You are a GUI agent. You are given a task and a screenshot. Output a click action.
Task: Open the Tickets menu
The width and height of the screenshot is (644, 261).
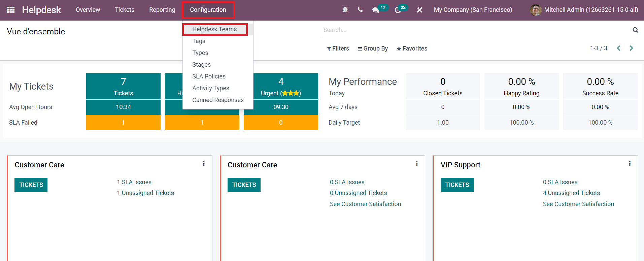[x=125, y=10]
